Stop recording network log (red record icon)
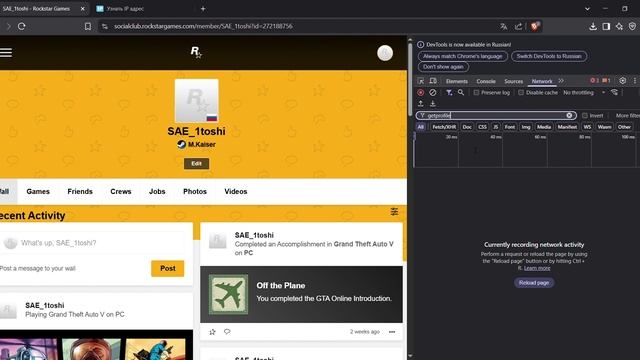 (421, 93)
